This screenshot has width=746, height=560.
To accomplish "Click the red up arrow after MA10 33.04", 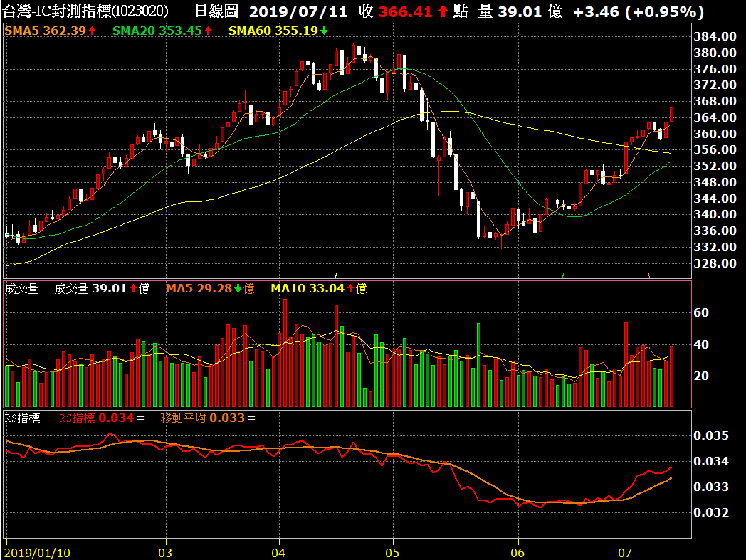I will pyautogui.click(x=350, y=288).
